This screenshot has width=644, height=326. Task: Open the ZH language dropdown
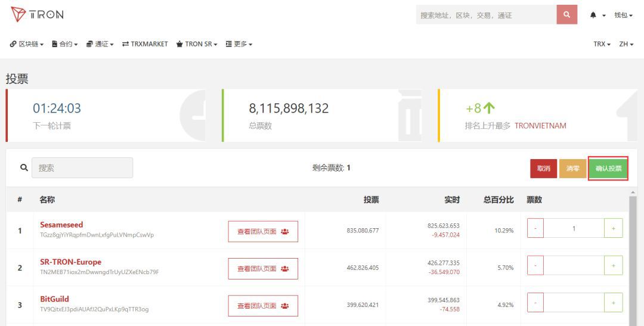626,44
